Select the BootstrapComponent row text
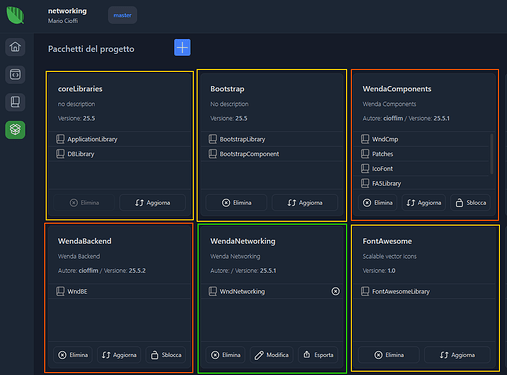Image resolution: width=507 pixels, height=375 pixels. (x=249, y=154)
